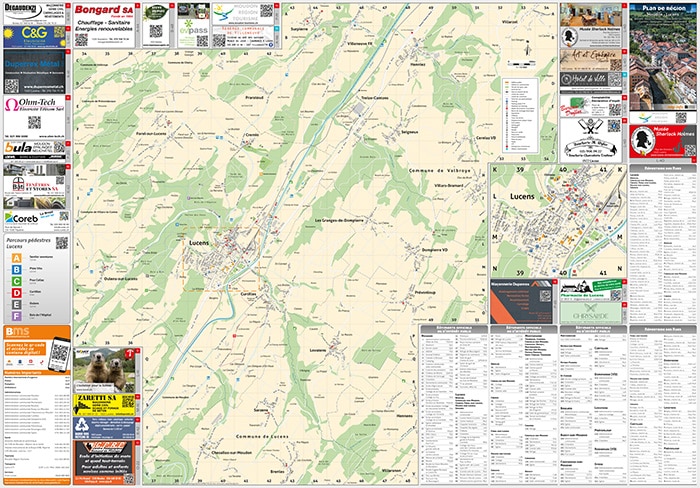Click the Treize-Cantons map label
700x488 pixels.
[x=375, y=98]
